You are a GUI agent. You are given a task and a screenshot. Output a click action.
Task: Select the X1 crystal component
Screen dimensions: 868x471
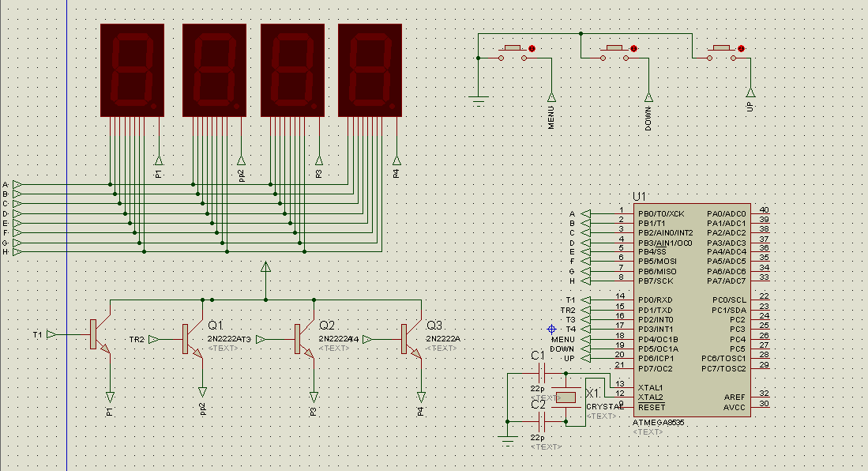pyautogui.click(x=566, y=397)
